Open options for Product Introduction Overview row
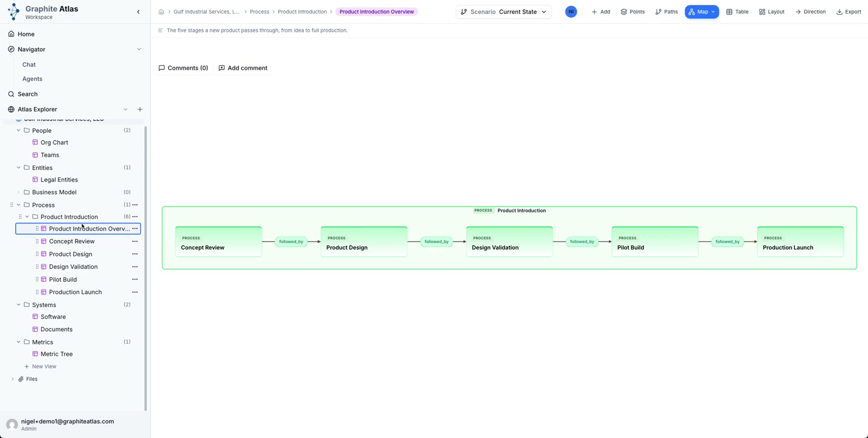Screen dimensions: 868x438 coord(135,229)
